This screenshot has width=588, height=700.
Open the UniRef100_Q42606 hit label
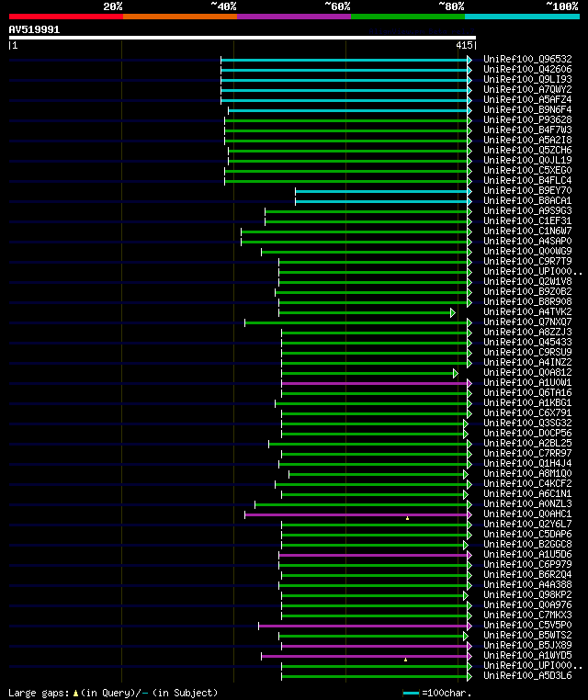pos(527,69)
